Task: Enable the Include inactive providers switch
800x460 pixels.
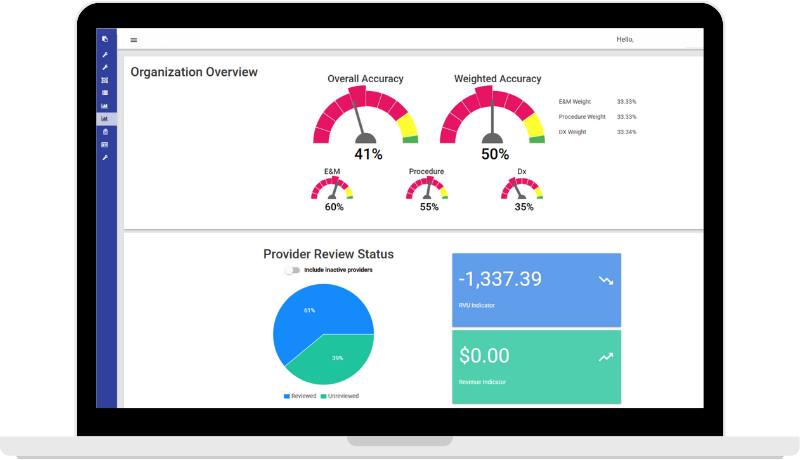Action: (x=292, y=270)
